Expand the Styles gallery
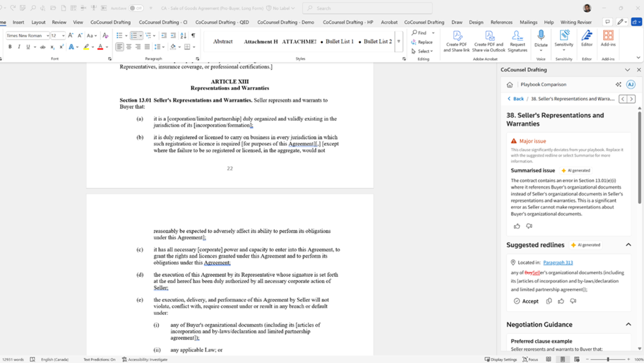The height and width of the screenshot is (363, 644). coord(399,41)
